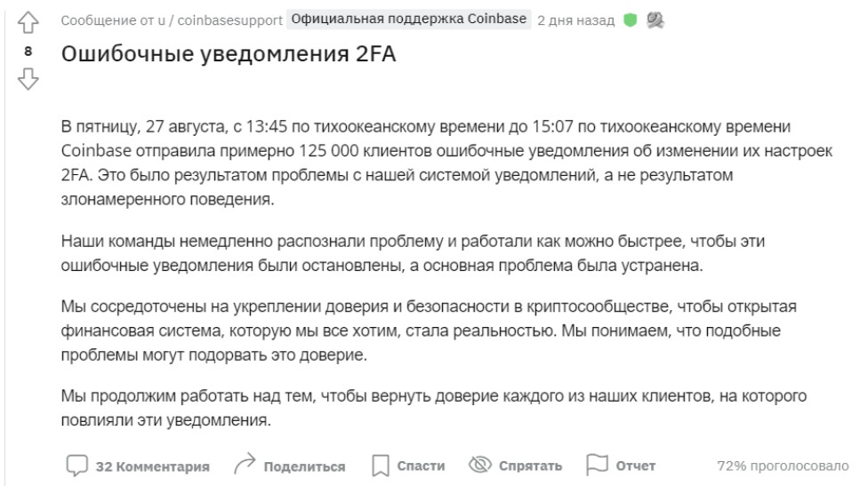
Task: Click the "Спасти" save label
Action: tap(420, 466)
